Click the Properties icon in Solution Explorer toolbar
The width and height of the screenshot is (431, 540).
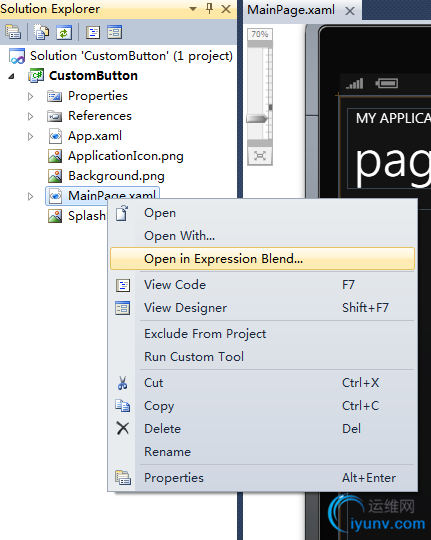click(x=13, y=32)
